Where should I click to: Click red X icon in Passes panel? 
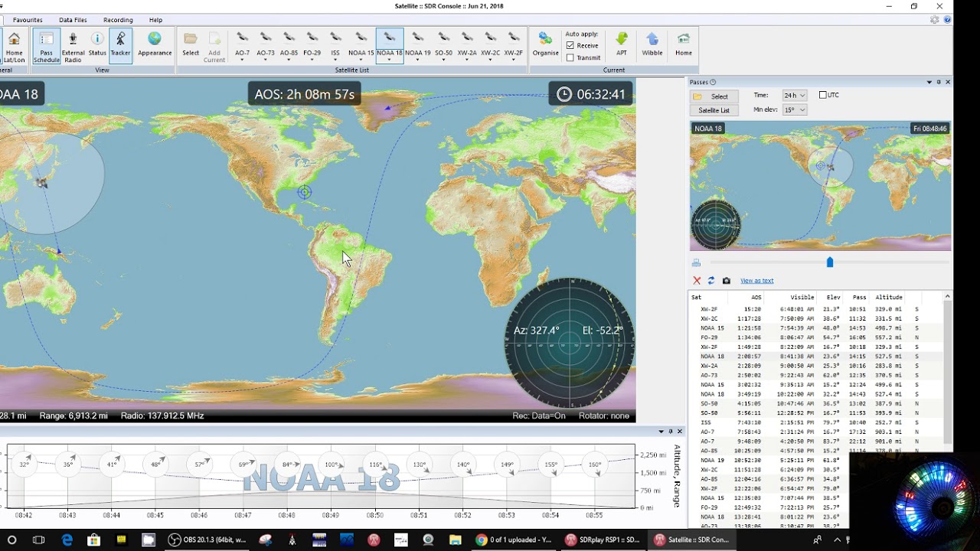[697, 281]
